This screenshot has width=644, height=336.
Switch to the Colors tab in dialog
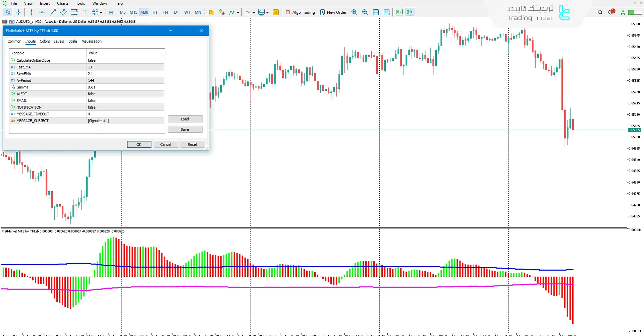[45, 41]
